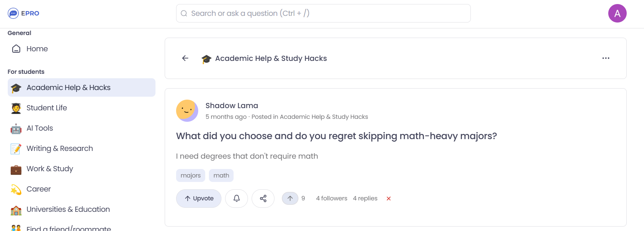Open the notification bell on the post

pos(236,198)
